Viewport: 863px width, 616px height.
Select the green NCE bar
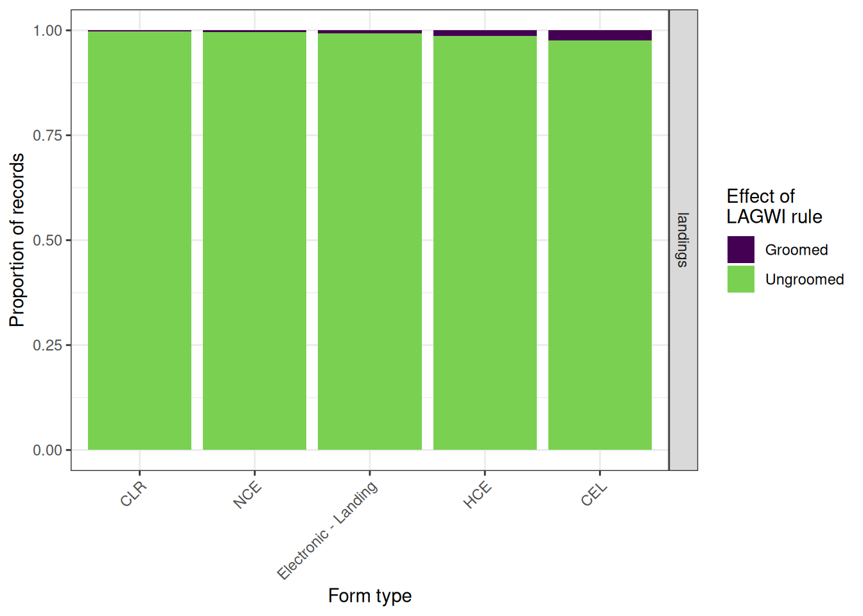click(x=254, y=241)
